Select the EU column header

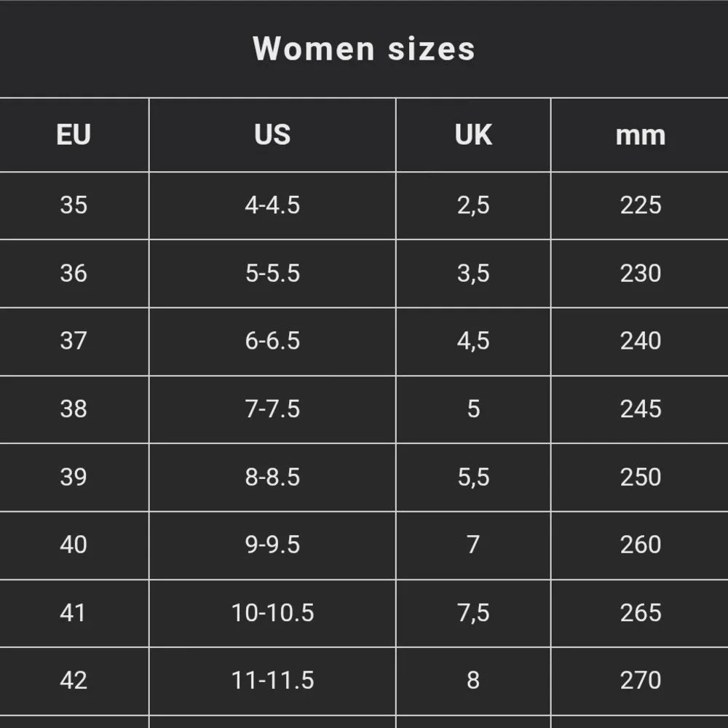pos(74,135)
